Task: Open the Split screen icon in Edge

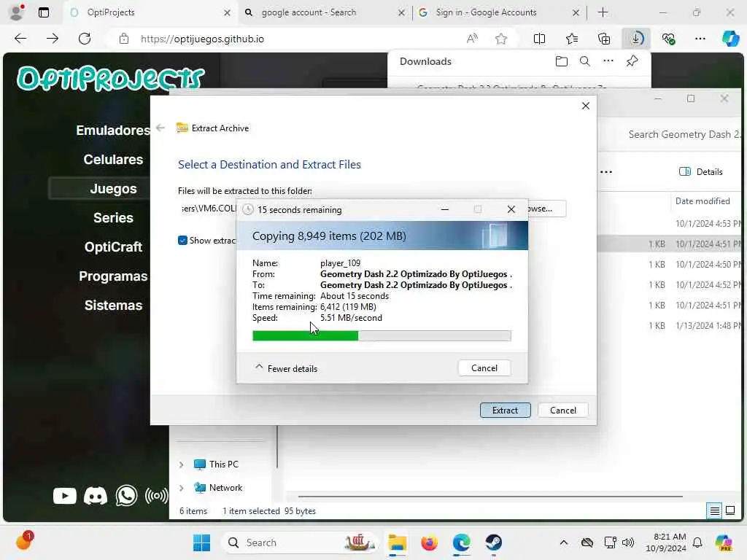Action: [x=539, y=39]
